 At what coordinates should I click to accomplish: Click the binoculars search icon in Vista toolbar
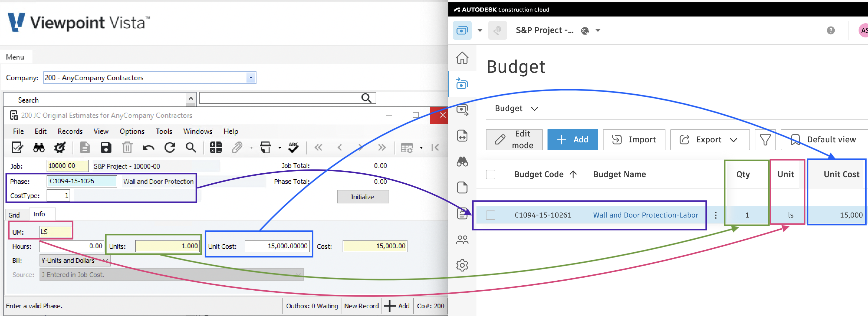pos(39,148)
